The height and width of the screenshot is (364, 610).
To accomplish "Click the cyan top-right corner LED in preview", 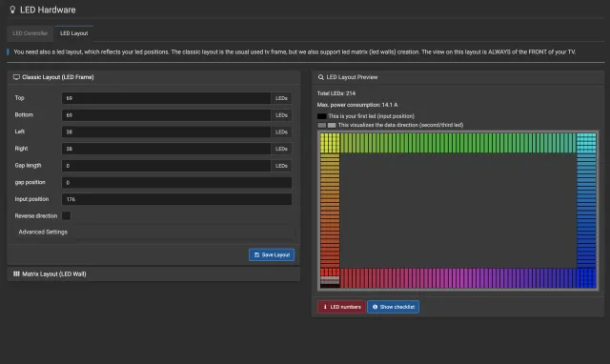I will point(586,143).
